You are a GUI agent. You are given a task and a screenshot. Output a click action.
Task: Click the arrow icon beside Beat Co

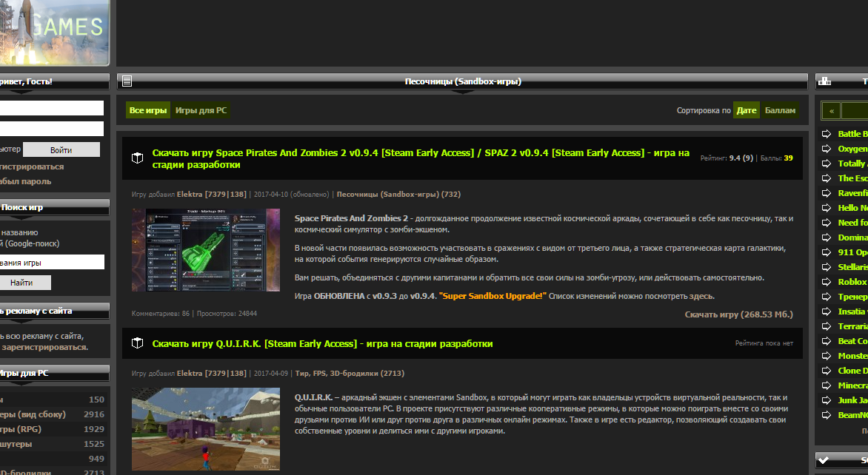tap(827, 341)
